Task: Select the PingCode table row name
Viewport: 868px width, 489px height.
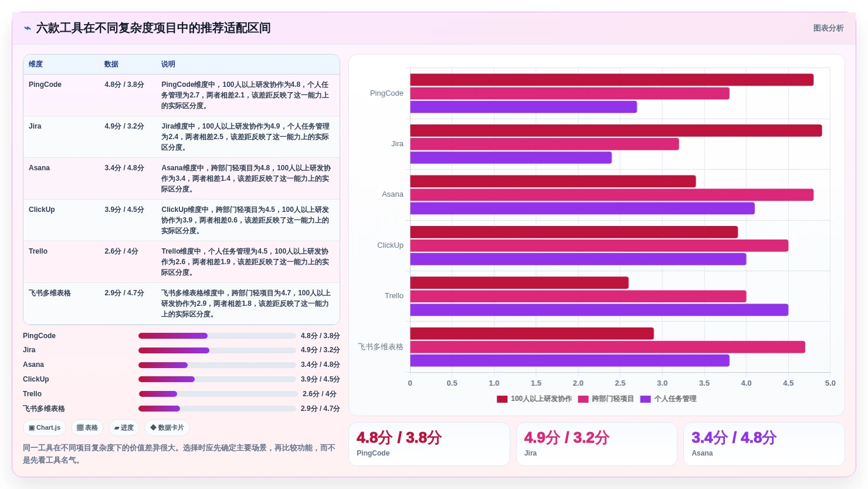Action: (x=45, y=85)
